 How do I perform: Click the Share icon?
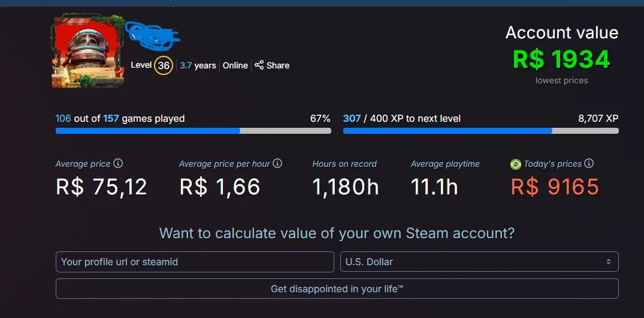pos(259,65)
